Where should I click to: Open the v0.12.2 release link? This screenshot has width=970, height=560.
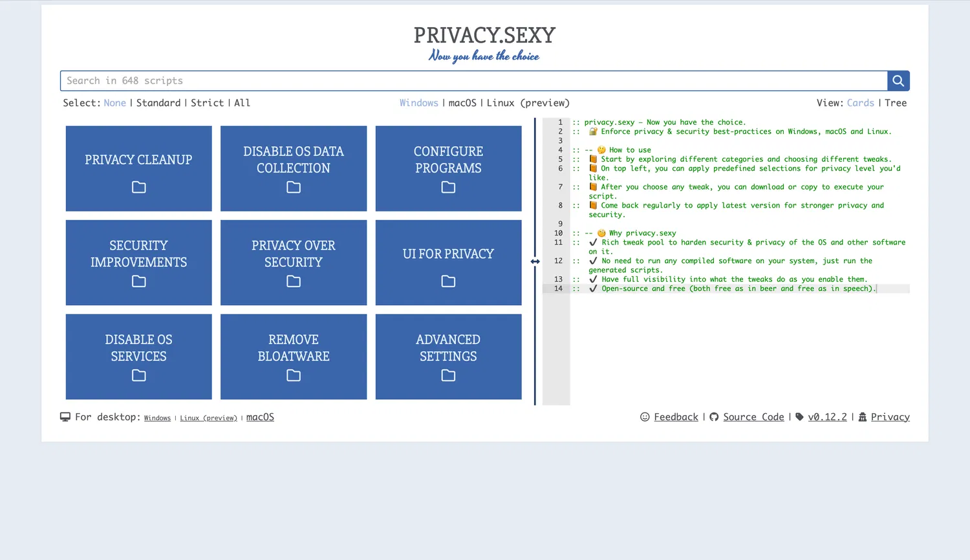coord(827,417)
